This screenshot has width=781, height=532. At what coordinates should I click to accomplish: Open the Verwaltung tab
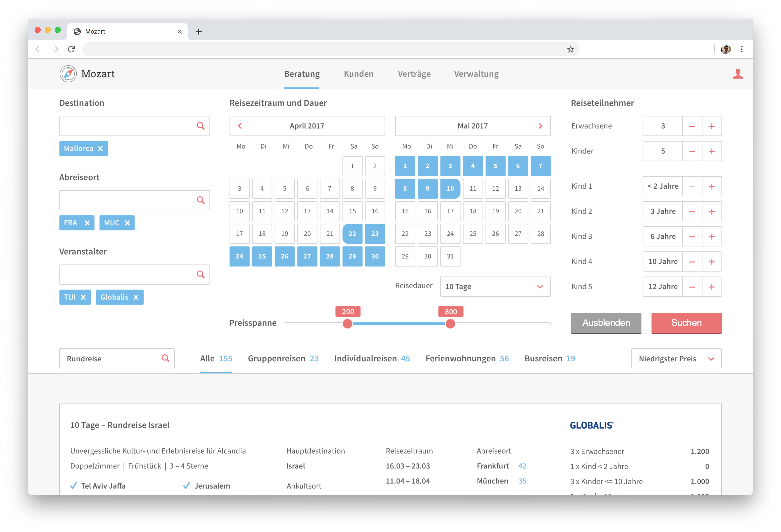[476, 74]
